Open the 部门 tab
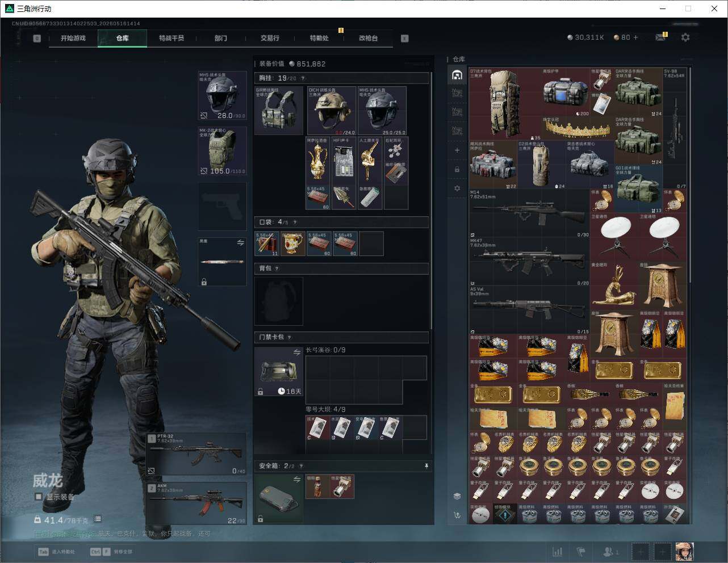Screen dimensions: 728x563 (220, 38)
